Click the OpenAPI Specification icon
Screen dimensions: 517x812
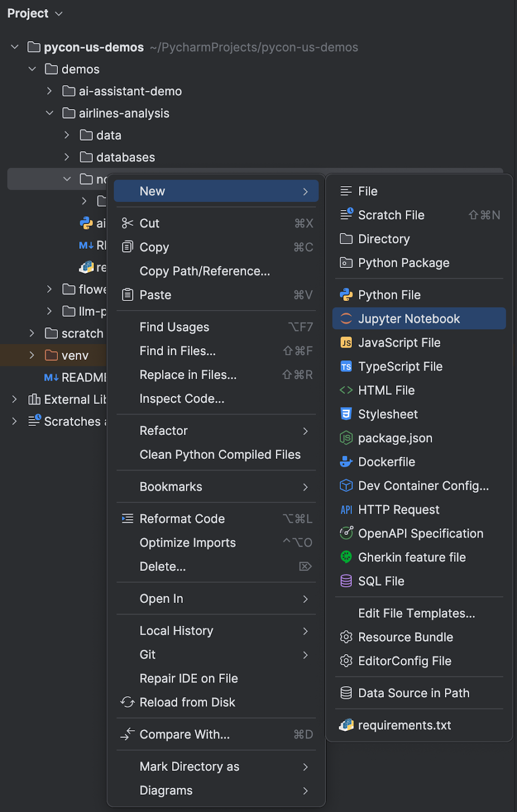346,533
